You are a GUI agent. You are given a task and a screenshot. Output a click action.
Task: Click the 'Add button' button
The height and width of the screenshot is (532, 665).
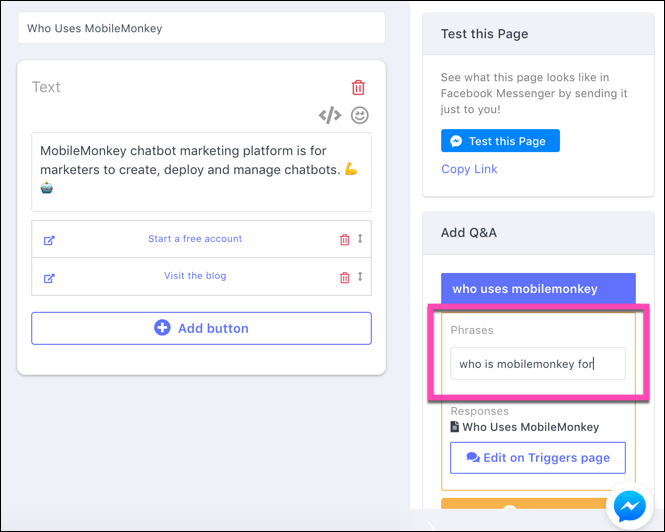(201, 328)
